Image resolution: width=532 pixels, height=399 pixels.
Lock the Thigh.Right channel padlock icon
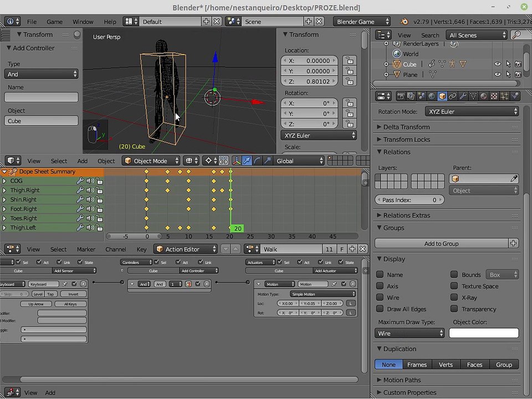click(x=99, y=190)
